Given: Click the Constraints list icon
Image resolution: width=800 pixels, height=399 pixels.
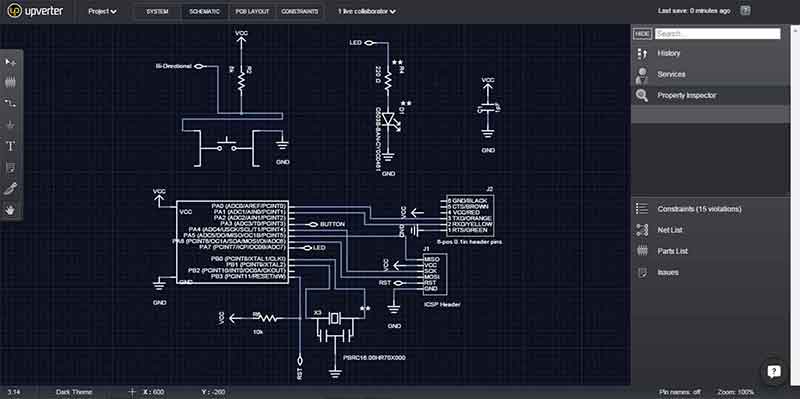Looking at the screenshot, I should coord(642,209).
